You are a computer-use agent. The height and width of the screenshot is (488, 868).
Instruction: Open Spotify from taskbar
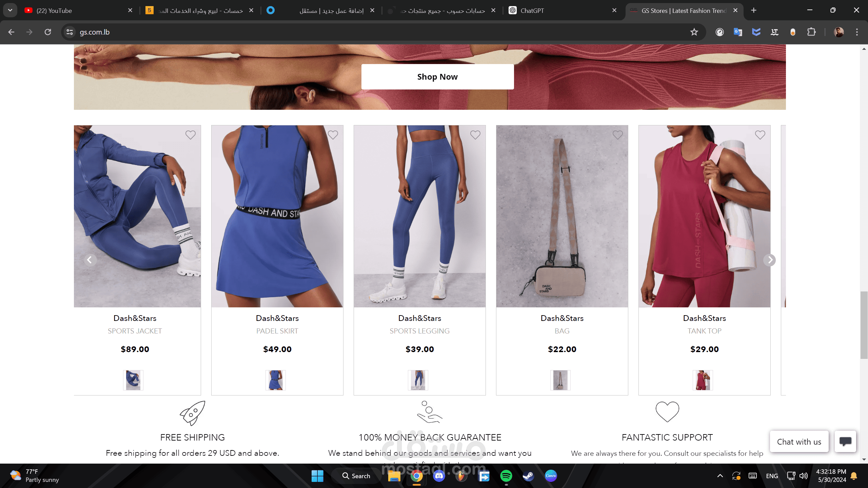tap(506, 476)
